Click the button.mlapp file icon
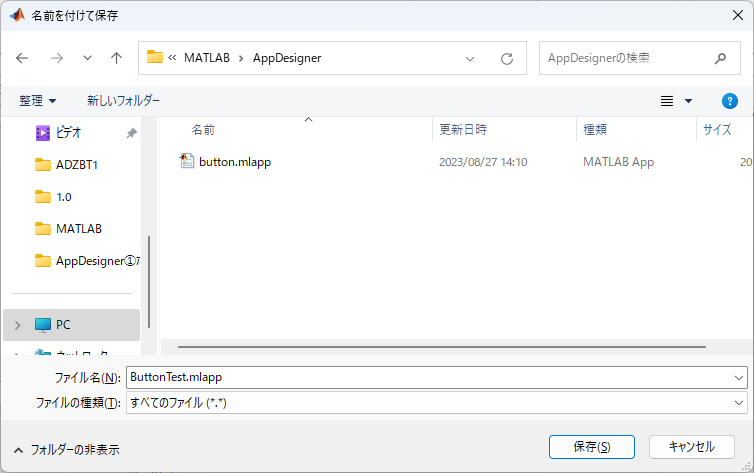Image resolution: width=754 pixels, height=473 pixels. [x=187, y=161]
